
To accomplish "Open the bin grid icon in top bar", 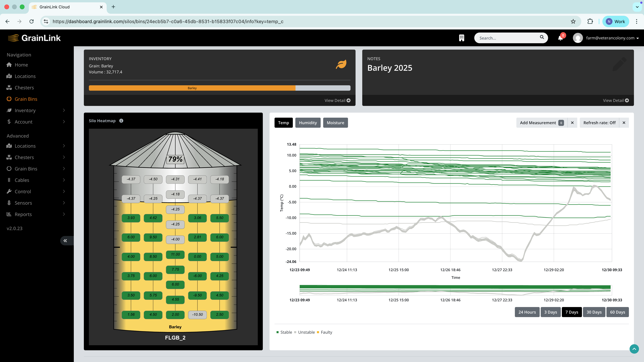I will point(462,38).
